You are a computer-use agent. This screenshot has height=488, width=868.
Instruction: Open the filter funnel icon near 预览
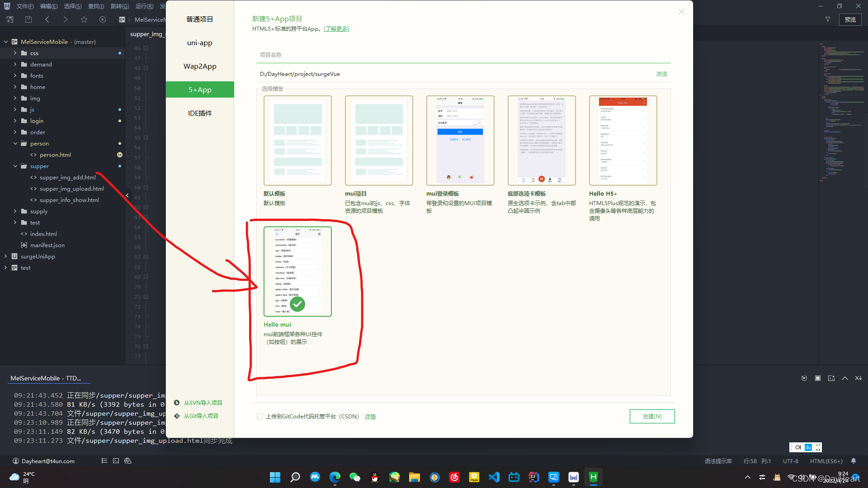tap(828, 19)
